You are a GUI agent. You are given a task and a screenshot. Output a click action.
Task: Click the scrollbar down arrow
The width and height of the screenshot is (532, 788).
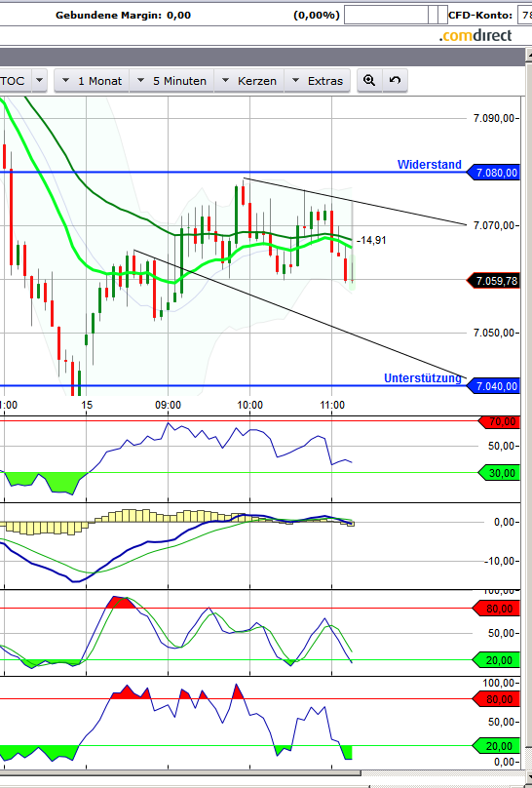(x=528, y=776)
